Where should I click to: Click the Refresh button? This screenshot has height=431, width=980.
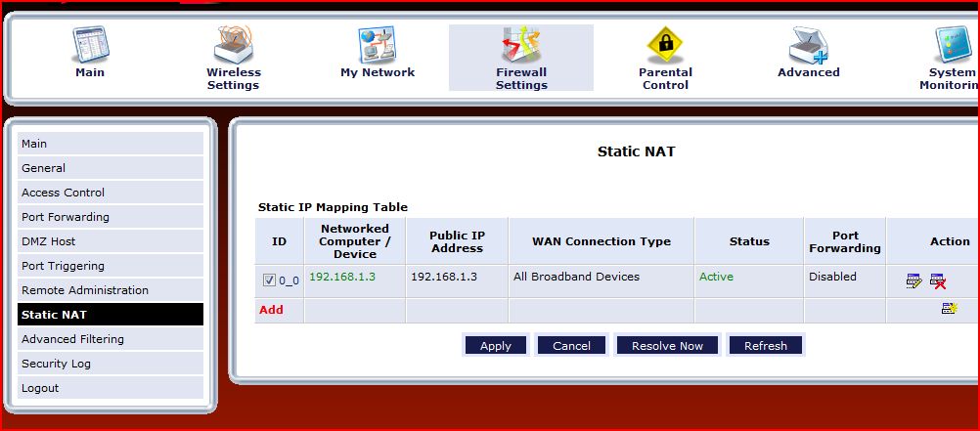point(765,345)
